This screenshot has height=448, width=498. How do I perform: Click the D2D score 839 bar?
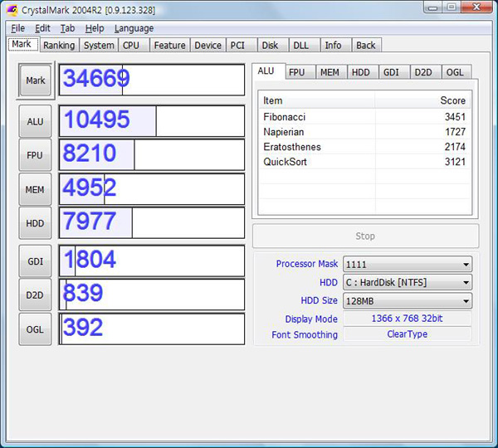(152, 295)
